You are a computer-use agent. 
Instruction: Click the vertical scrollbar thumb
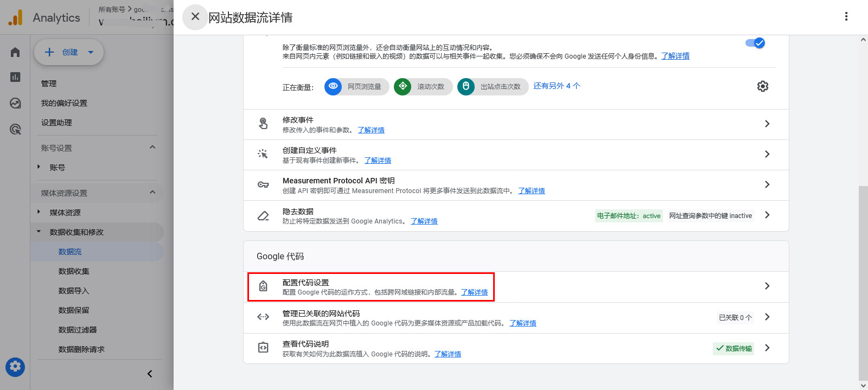(863, 283)
